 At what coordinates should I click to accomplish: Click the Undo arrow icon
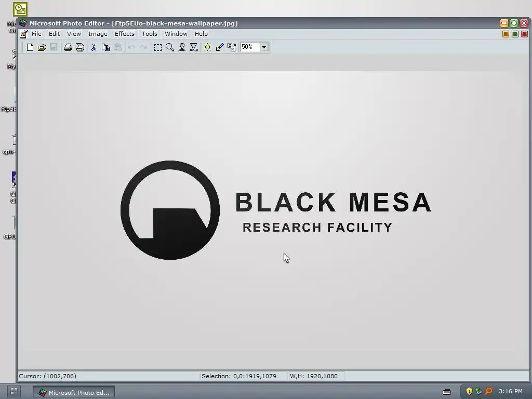pyautogui.click(x=131, y=47)
